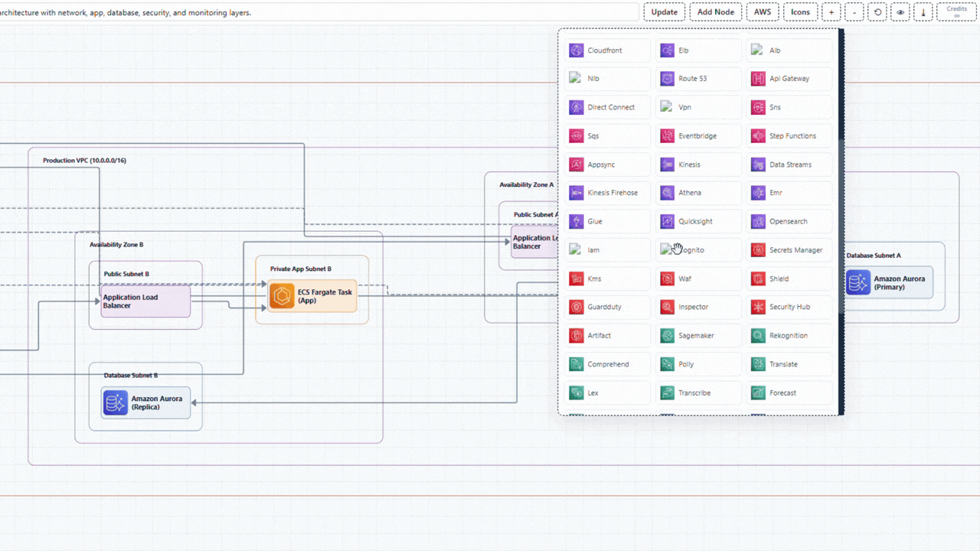Download diagram with the arrow-down icon

click(923, 12)
